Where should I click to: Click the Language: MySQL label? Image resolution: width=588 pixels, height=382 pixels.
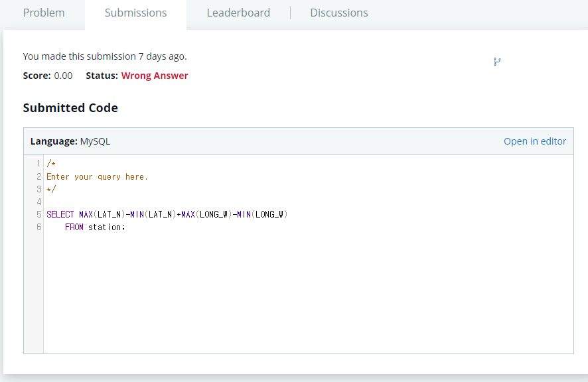[70, 141]
